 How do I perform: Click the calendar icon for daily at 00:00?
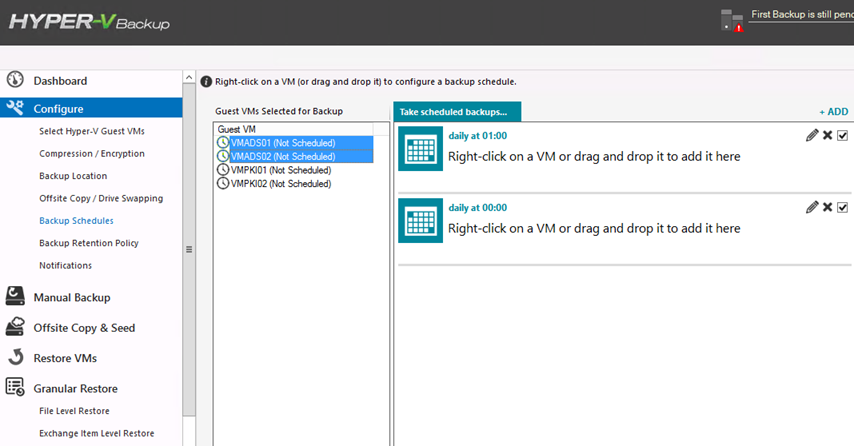(x=420, y=221)
